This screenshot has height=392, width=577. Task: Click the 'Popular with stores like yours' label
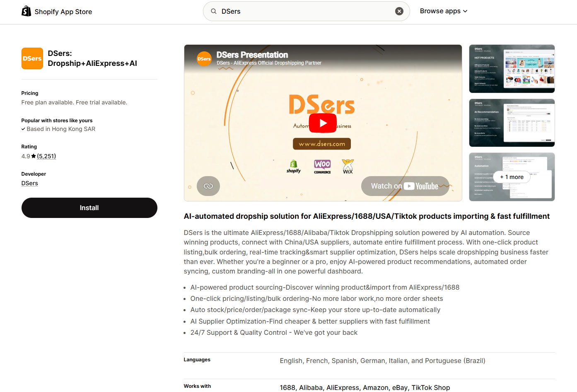pyautogui.click(x=57, y=121)
